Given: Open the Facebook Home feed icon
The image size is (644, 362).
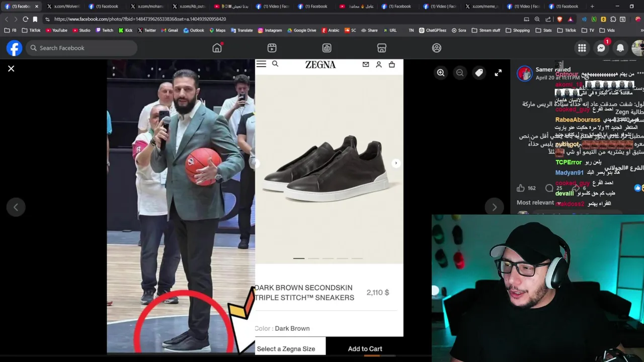Looking at the screenshot, I should point(217,48).
